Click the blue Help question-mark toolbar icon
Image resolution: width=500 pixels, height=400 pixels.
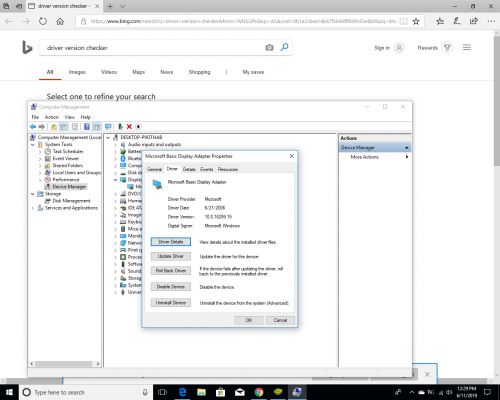[87, 127]
